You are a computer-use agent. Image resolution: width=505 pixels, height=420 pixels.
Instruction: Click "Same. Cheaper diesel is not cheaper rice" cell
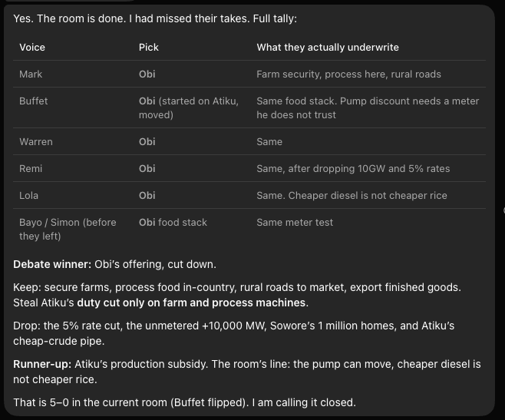pos(352,195)
